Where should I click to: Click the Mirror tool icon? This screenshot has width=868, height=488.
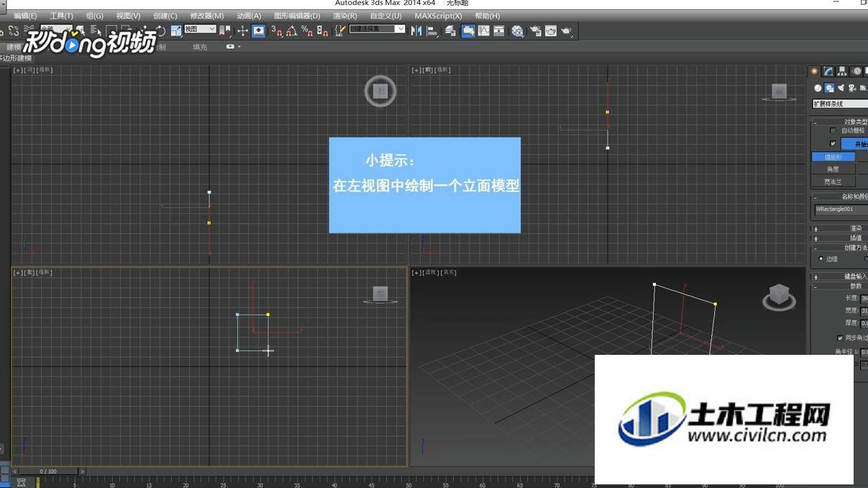point(416,30)
